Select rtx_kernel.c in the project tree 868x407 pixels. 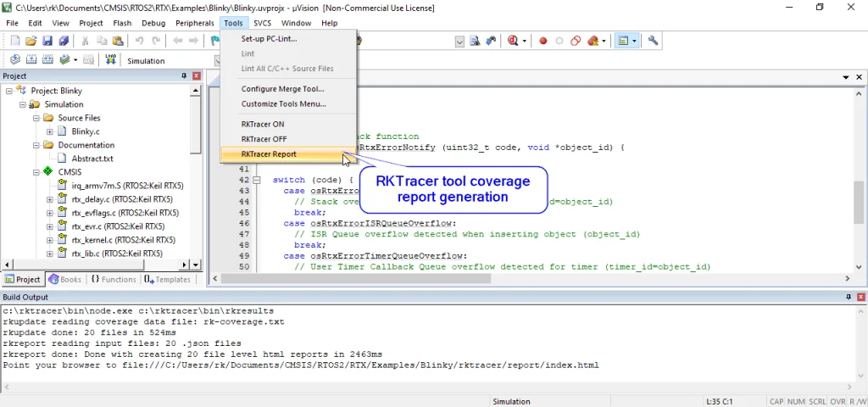coord(124,240)
